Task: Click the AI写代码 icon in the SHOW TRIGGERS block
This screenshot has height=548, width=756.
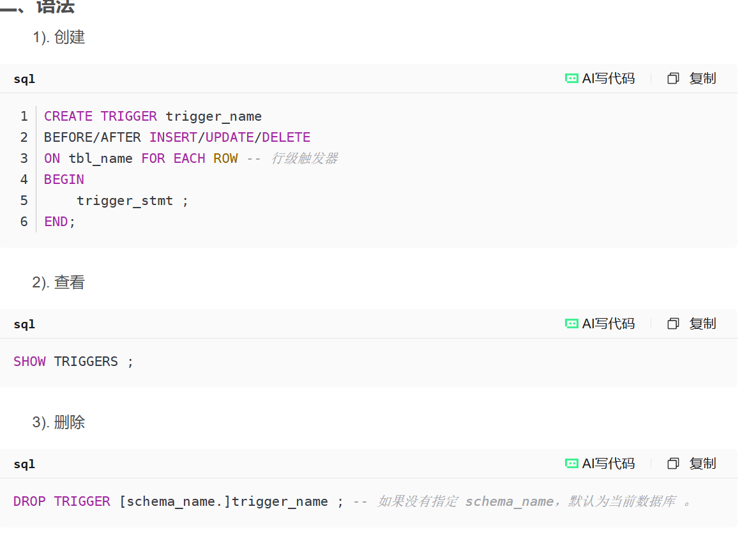Action: 571,323
